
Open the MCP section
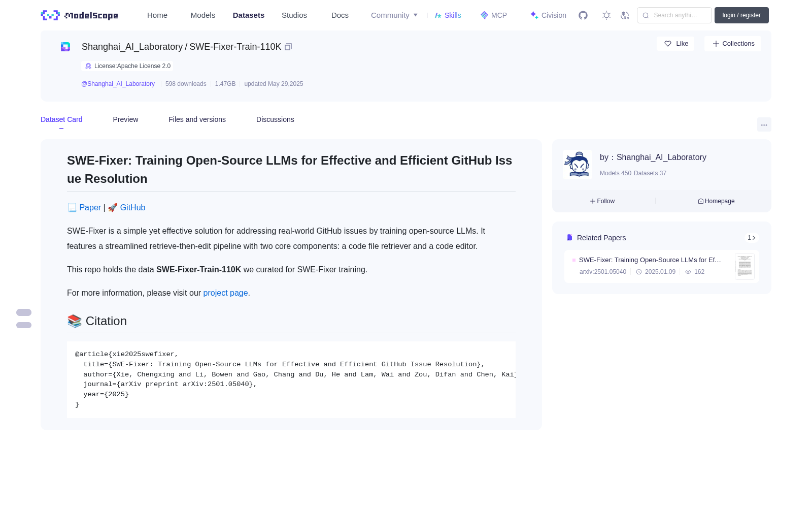494,15
